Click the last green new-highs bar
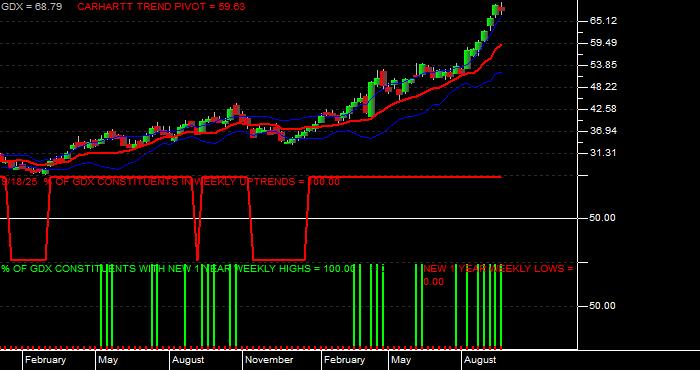The width and height of the screenshot is (700, 370). (x=501, y=306)
